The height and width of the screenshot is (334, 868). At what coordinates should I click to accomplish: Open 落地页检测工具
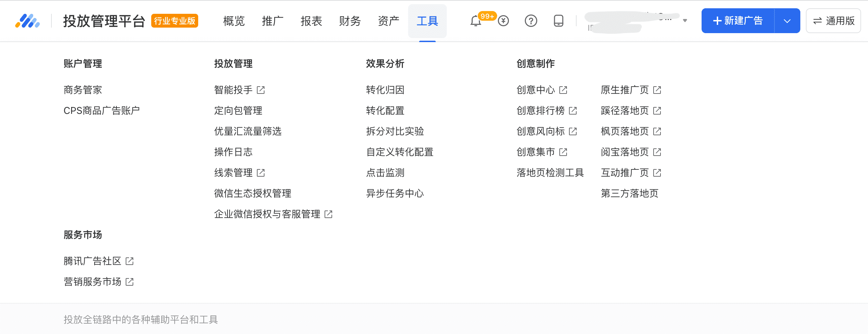coord(550,173)
